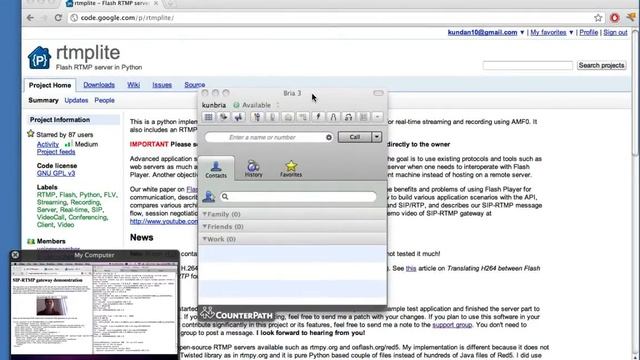Click the green Available status icon
640x360 pixels.
pyautogui.click(x=236, y=105)
